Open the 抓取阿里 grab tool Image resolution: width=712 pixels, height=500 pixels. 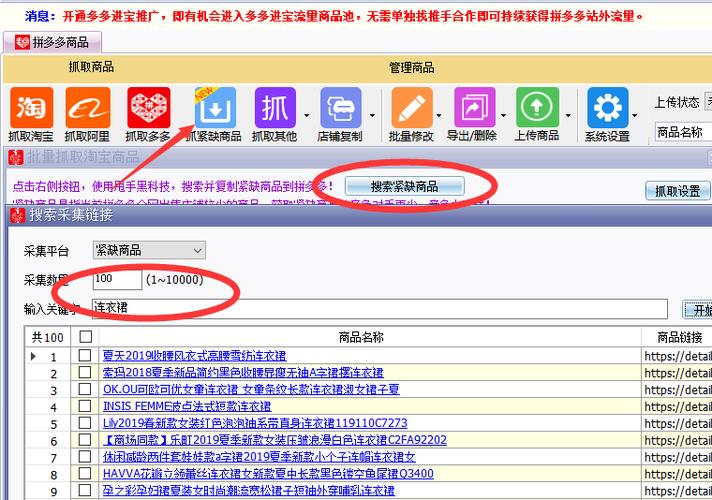coord(88,108)
